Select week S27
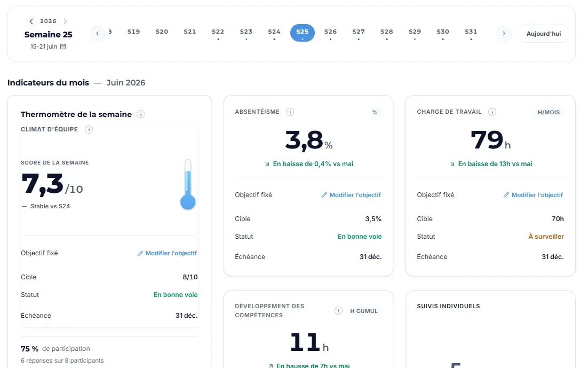Viewport: 588px width, 368px height. point(359,33)
